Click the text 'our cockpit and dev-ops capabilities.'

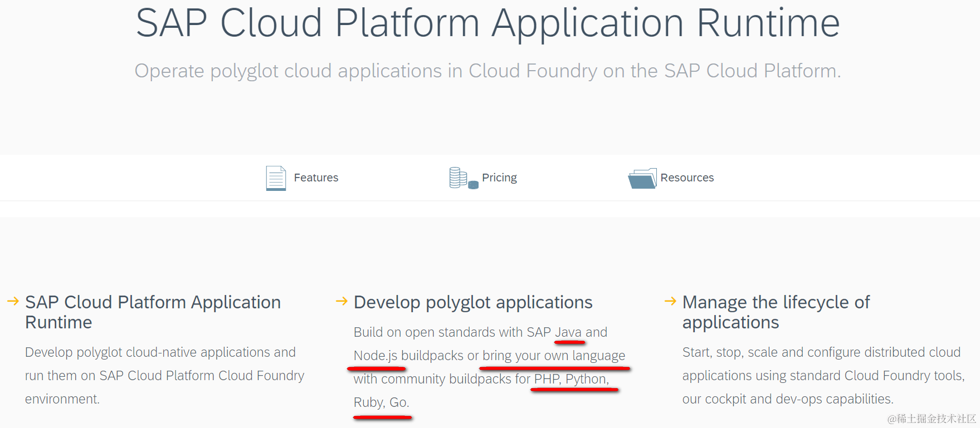788,399
